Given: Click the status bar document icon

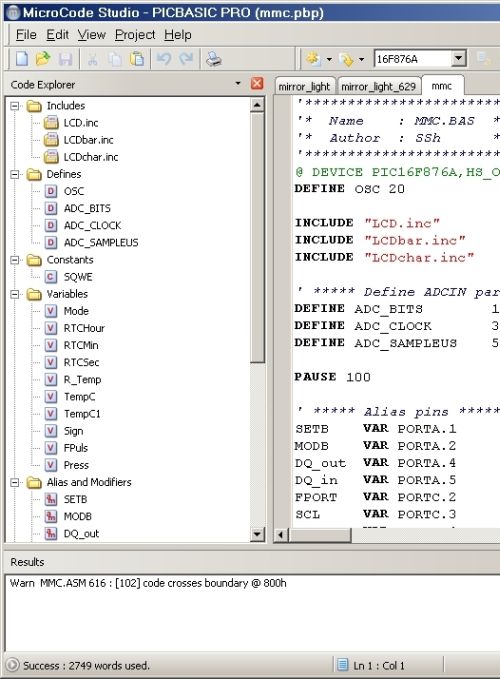Looking at the screenshot, I should (x=342, y=665).
